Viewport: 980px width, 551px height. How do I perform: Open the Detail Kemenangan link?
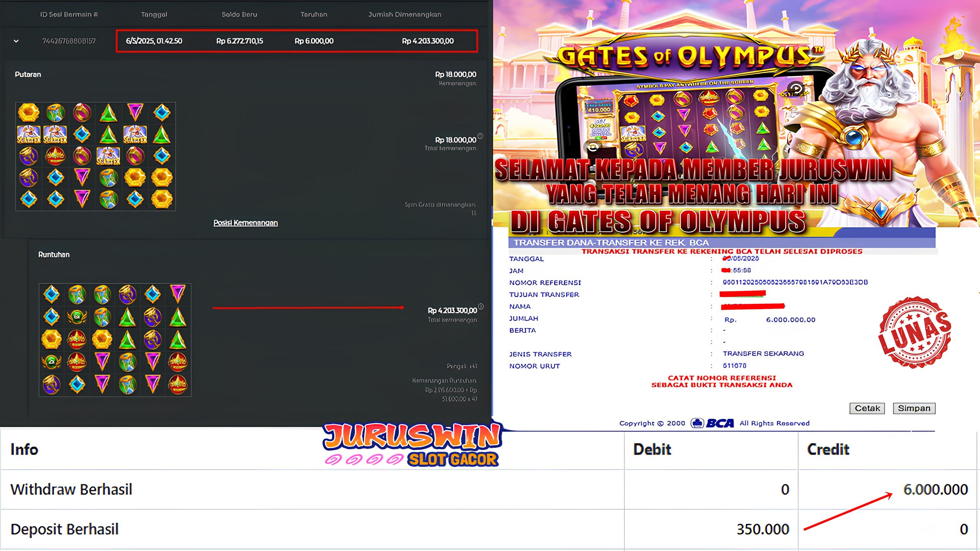pos(245,223)
